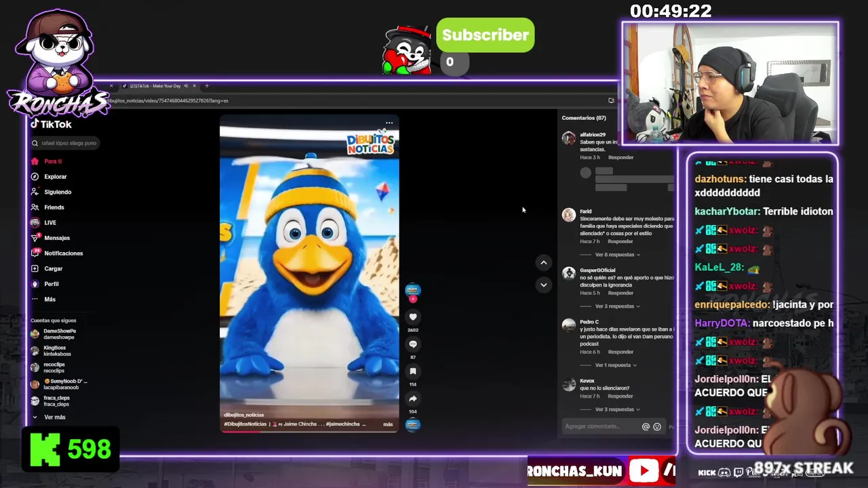Open Explorar menu item
Screen dimensions: 868x488
[x=56, y=176]
